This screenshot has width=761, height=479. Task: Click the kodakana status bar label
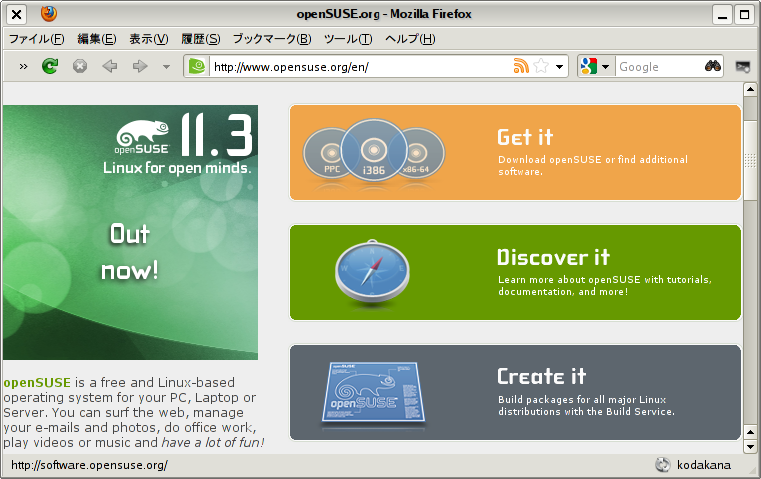tap(704, 465)
